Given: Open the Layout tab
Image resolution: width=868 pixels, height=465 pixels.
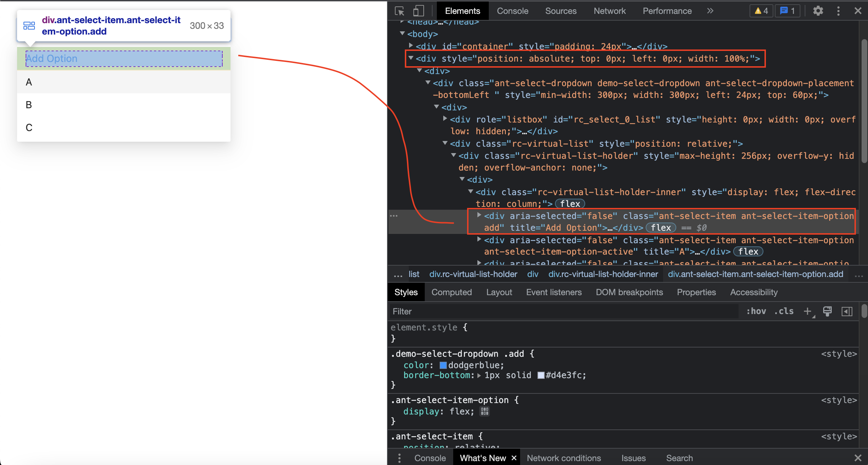Looking at the screenshot, I should coord(499,292).
